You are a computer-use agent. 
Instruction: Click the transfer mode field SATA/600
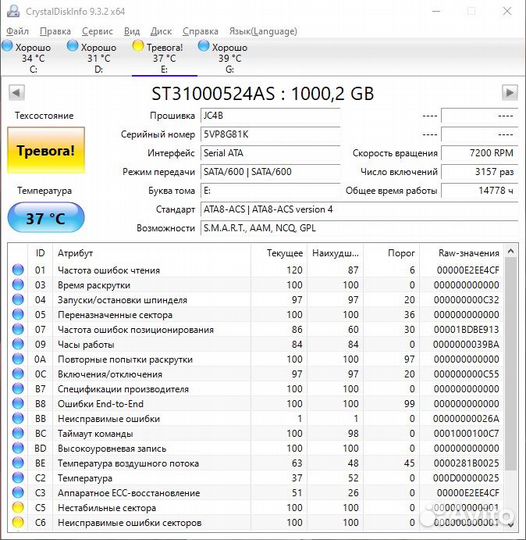coord(270,172)
